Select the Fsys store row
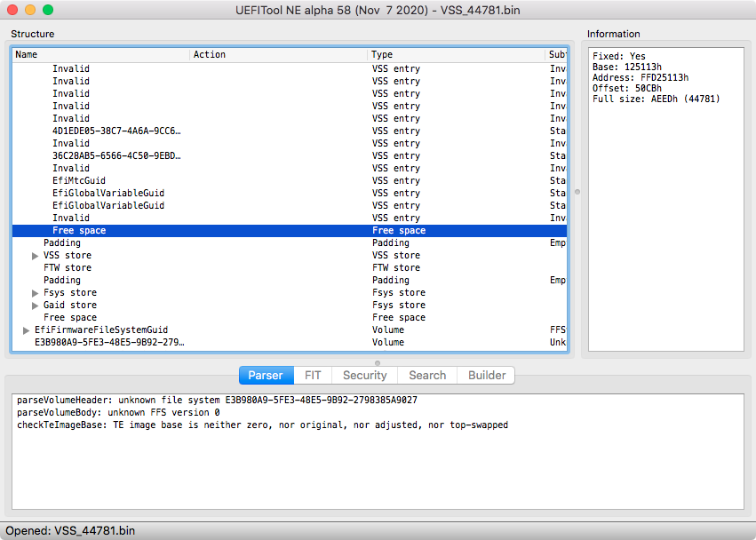This screenshot has height=540, width=756. point(290,293)
